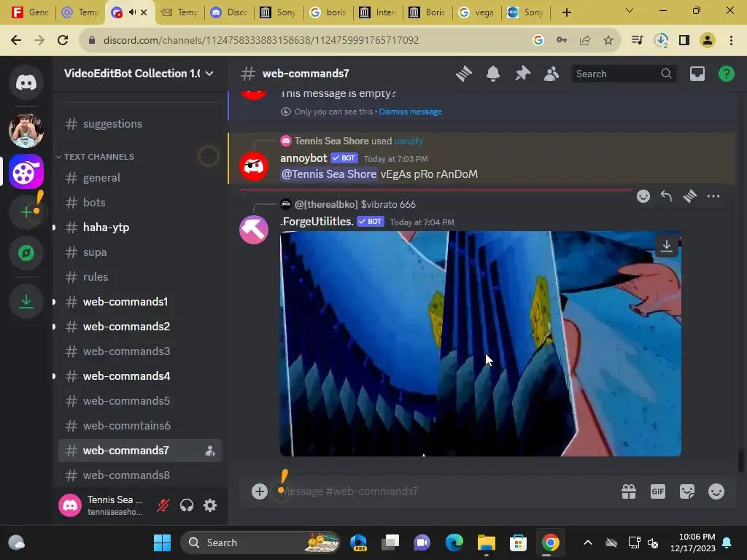
Task: Open Chrome three-dot menu
Action: (x=731, y=41)
